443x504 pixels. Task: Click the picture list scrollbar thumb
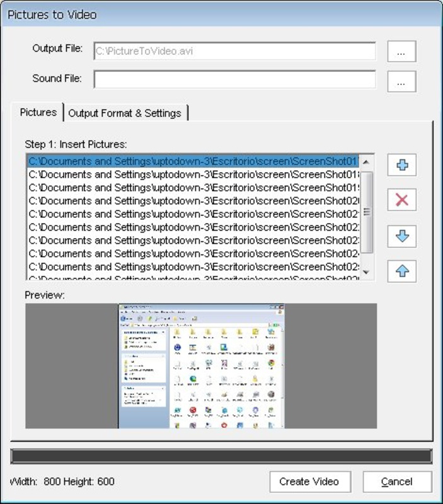[x=367, y=212]
